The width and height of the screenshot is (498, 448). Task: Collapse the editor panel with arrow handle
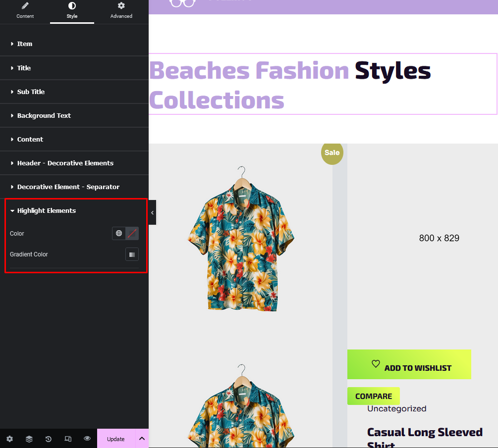coord(153,212)
